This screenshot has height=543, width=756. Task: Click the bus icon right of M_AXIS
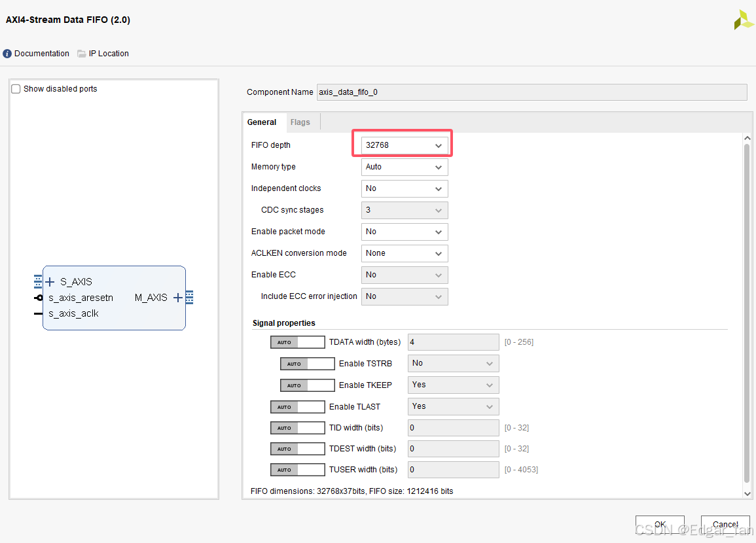point(190,297)
